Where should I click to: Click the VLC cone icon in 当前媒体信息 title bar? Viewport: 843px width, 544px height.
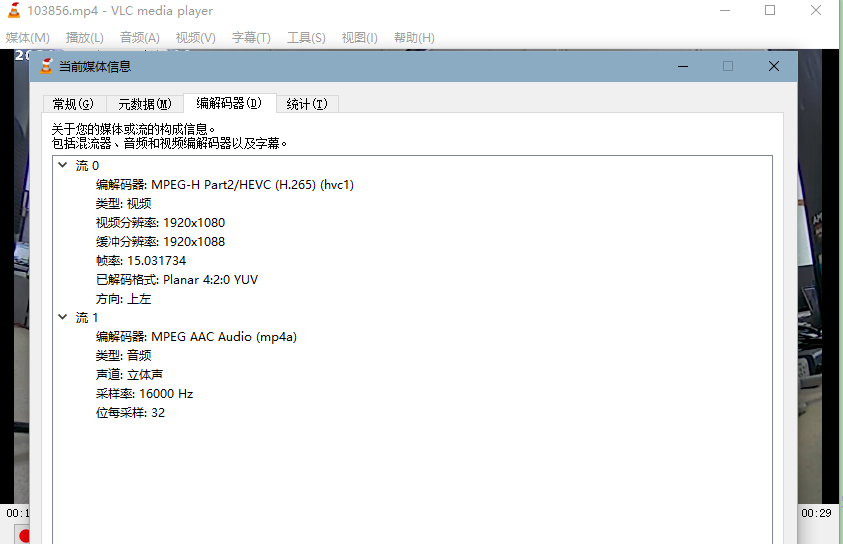coord(47,66)
